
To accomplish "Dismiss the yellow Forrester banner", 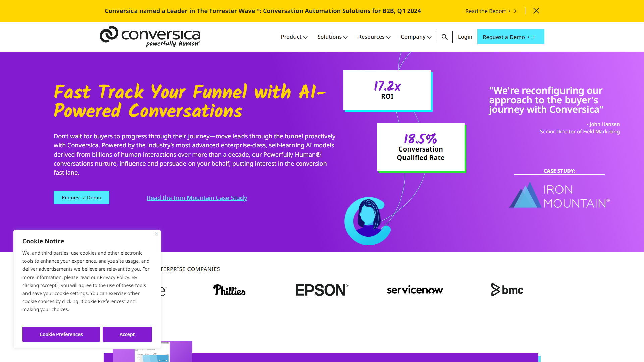I will pyautogui.click(x=536, y=11).
